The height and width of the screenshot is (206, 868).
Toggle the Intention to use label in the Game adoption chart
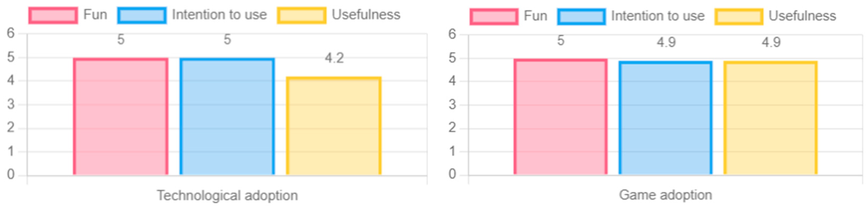(x=658, y=16)
